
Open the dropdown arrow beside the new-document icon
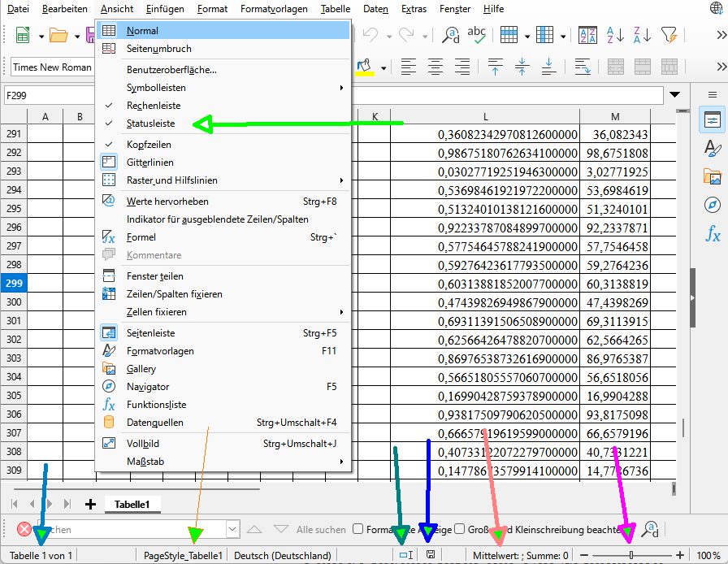(41, 37)
